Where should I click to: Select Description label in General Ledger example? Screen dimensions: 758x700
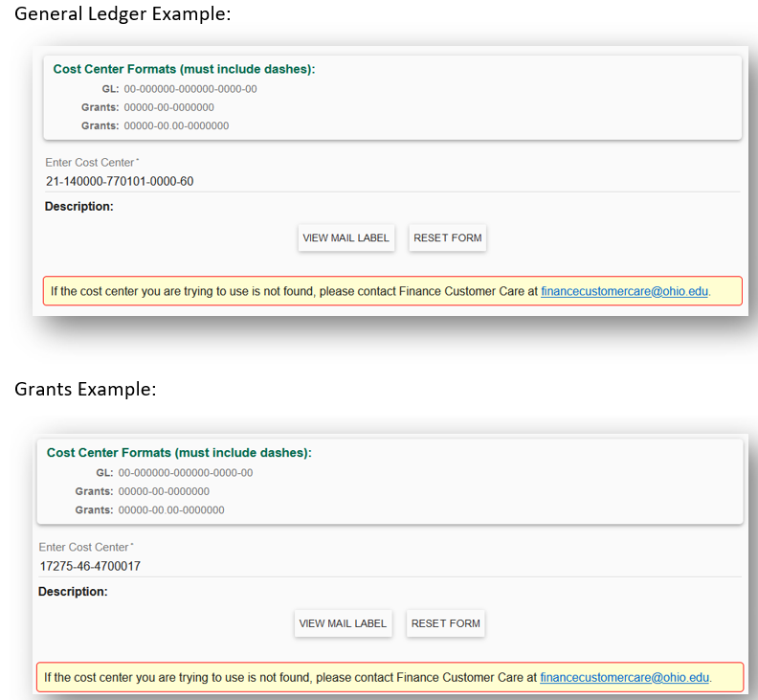coord(79,206)
